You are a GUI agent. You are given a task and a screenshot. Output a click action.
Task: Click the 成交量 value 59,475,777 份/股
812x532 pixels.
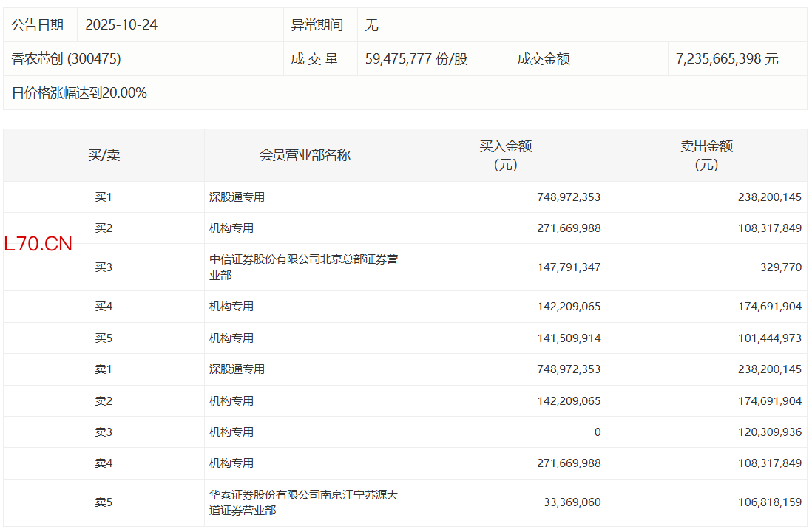coord(416,59)
